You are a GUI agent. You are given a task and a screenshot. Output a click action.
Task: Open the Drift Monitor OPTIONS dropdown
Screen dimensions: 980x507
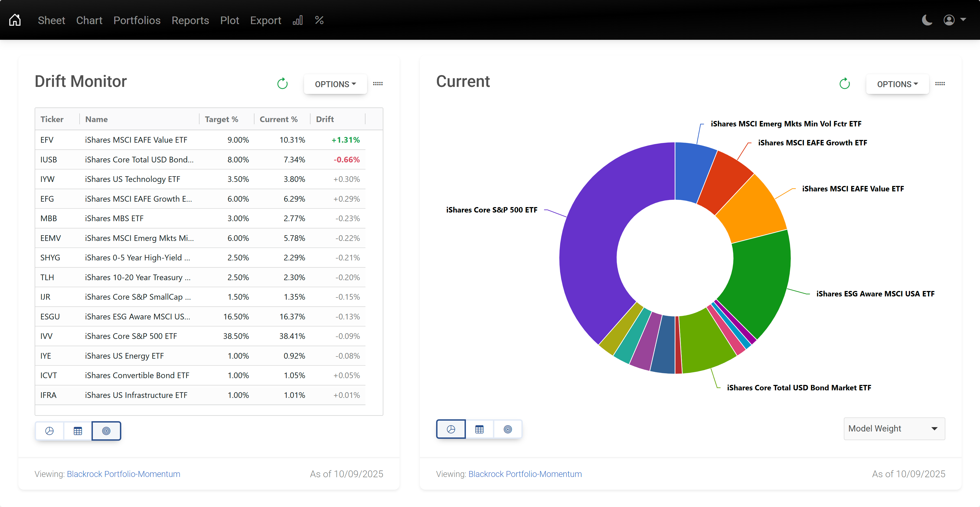click(335, 84)
